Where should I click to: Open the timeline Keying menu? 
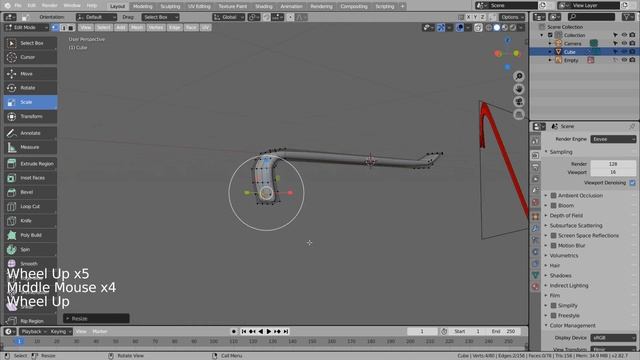(x=61, y=331)
